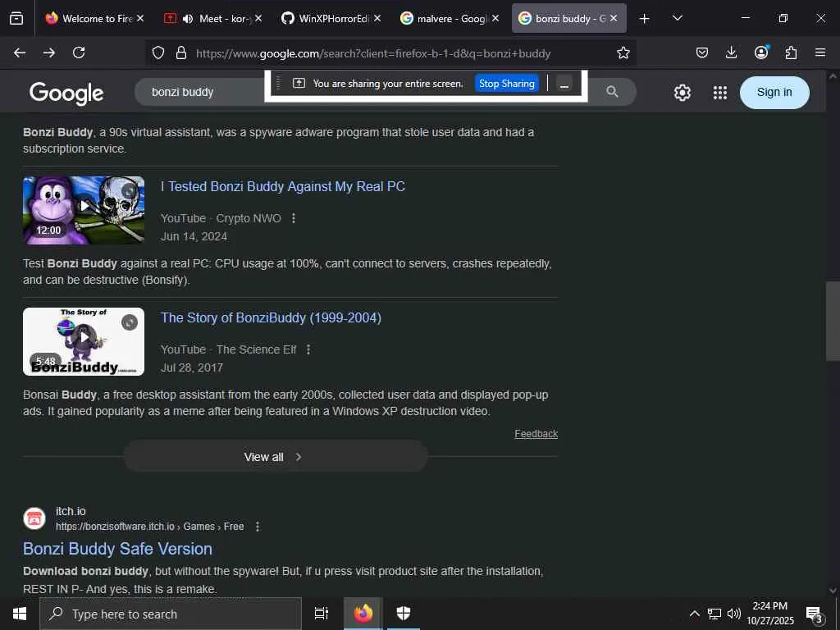Click the Google logo

66,94
